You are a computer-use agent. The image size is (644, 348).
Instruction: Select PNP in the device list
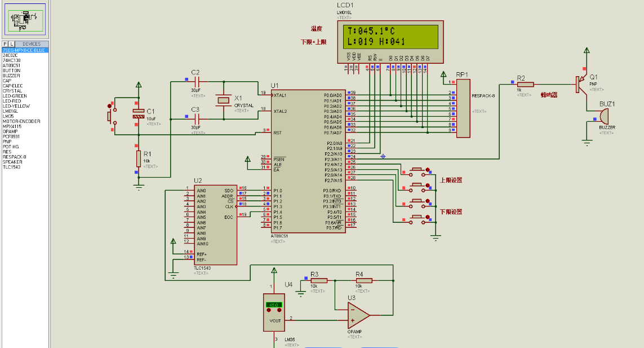(7, 142)
